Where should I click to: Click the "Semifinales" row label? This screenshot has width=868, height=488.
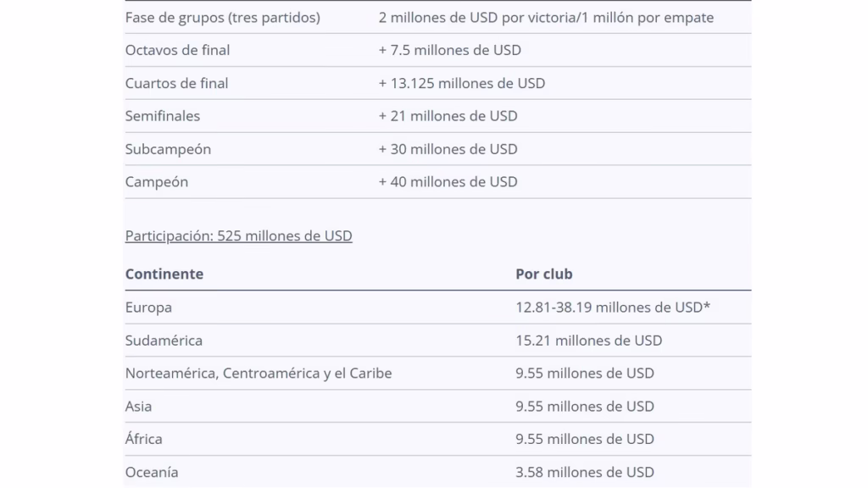coord(163,115)
